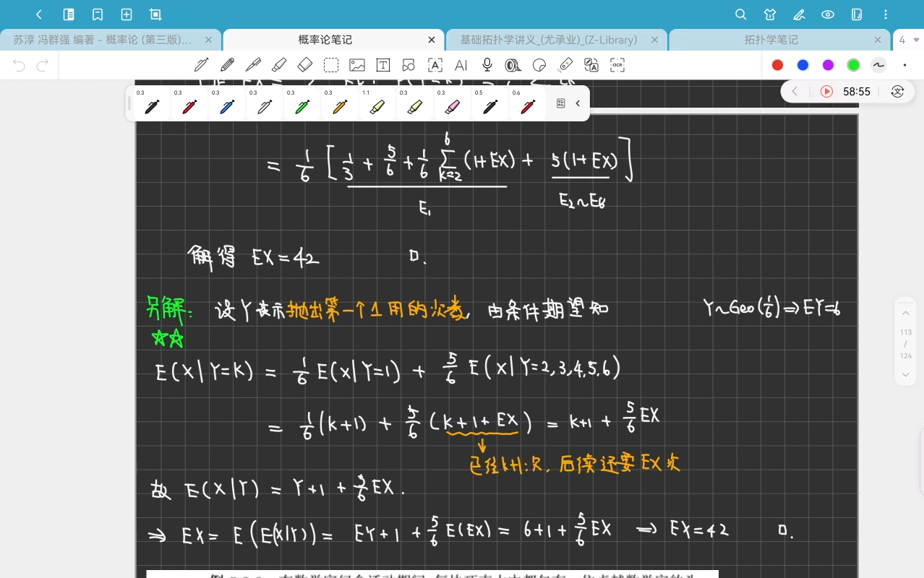
Task: Pick the purple color swatch
Action: click(828, 65)
